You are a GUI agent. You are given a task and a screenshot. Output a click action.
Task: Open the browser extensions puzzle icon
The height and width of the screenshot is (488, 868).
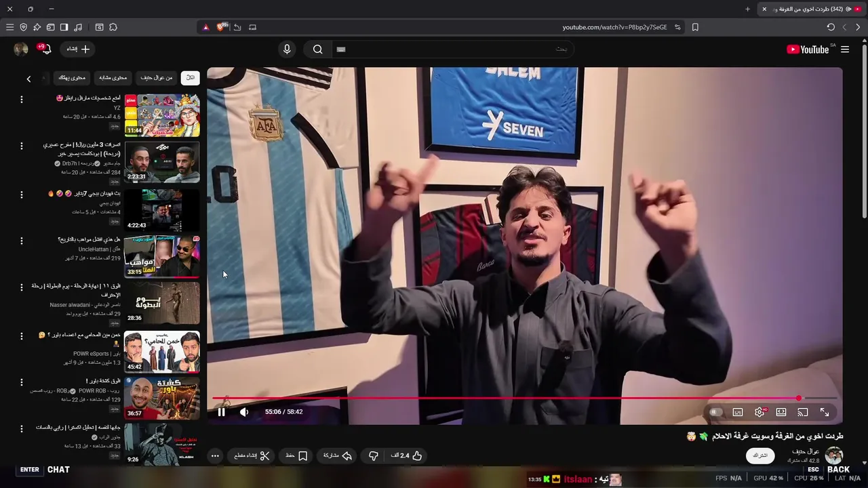pyautogui.click(x=113, y=27)
